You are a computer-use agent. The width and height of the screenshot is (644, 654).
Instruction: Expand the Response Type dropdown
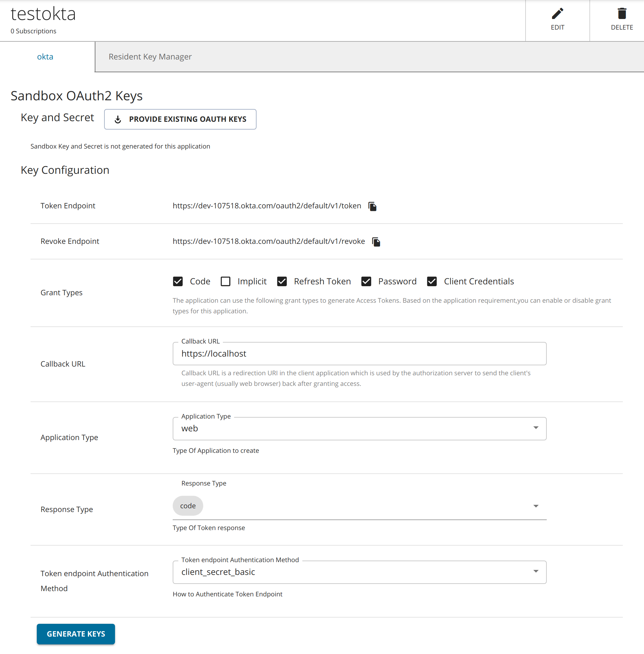536,506
